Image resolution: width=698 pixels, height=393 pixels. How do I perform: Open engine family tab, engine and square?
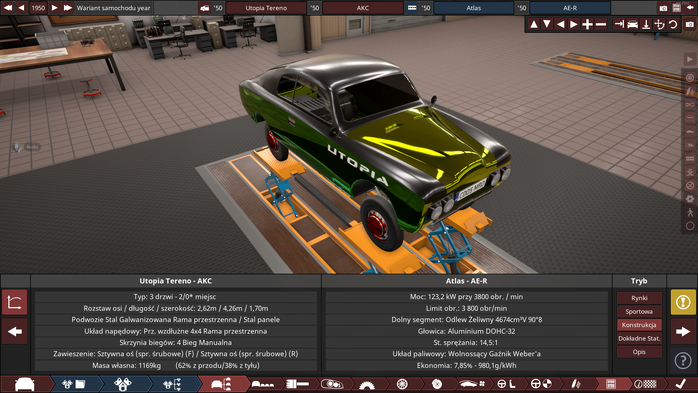tap(74, 384)
